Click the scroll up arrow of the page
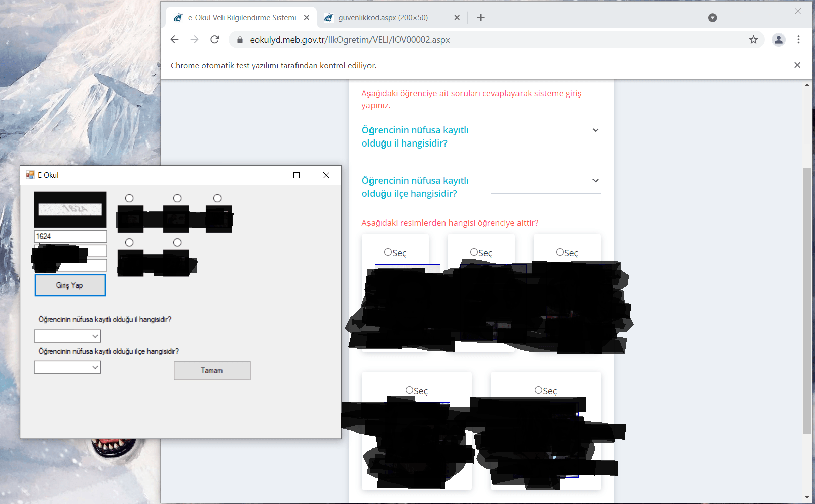The height and width of the screenshot is (504, 815). point(807,85)
